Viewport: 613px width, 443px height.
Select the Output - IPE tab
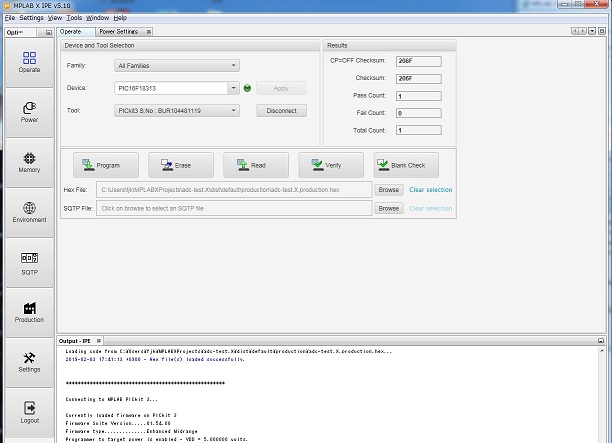[75, 341]
